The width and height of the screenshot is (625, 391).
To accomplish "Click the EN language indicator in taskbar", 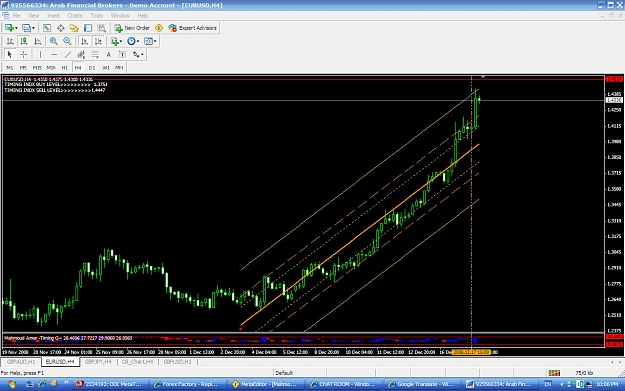I will (548, 384).
